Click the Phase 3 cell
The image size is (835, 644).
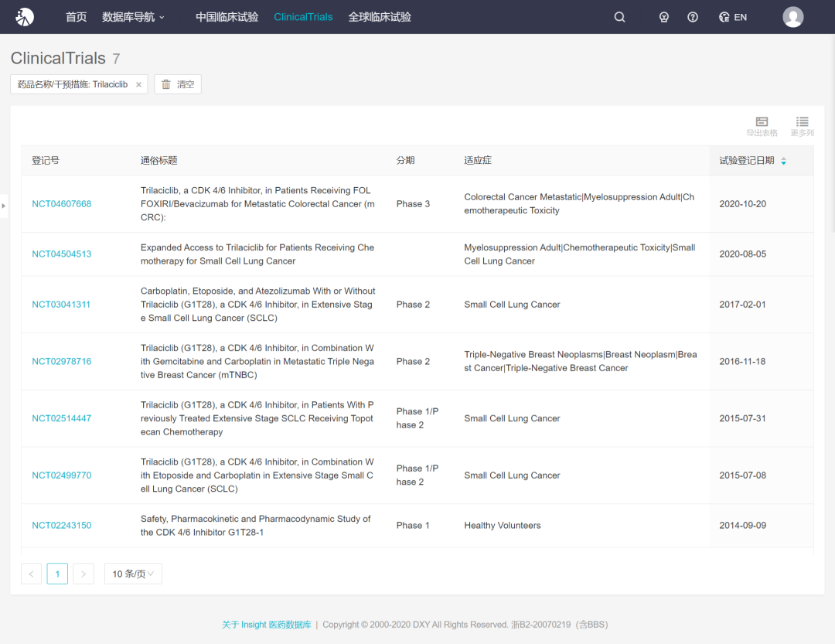413,204
